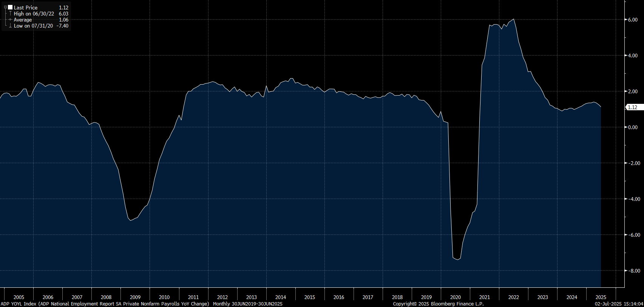
Task: Click the 2025 x-axis year label
Action: coord(601,297)
